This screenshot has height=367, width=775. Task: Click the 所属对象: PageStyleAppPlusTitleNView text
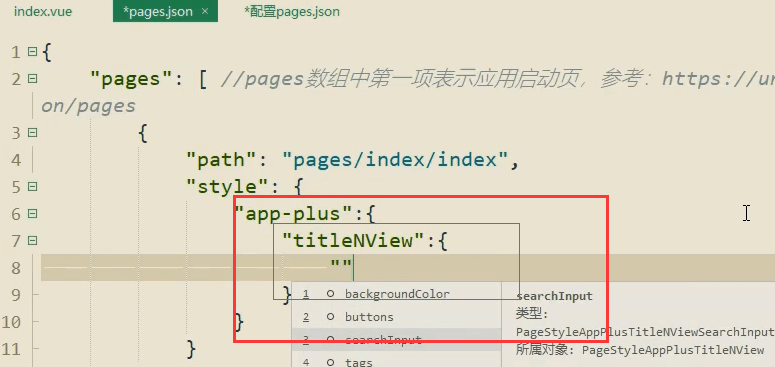pyautogui.click(x=640, y=350)
